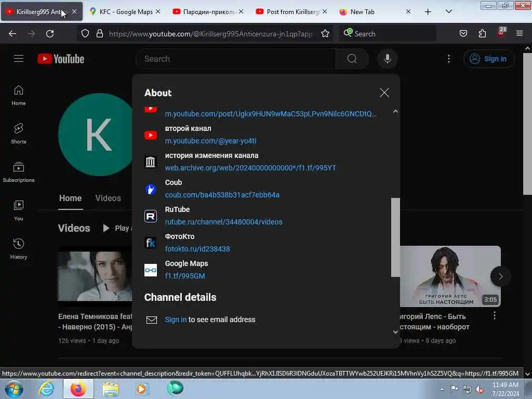The width and height of the screenshot is (532, 399).
Task: Close the KFC - Google Maps tab
Action: pyautogui.click(x=158, y=11)
